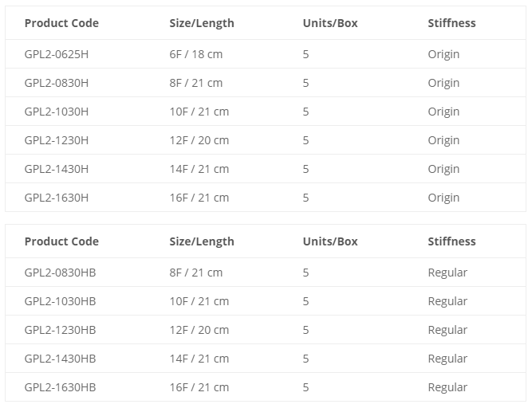532x408 pixels.
Task: Click the 12F / 20 cm cell in Origin table
Action: point(199,140)
